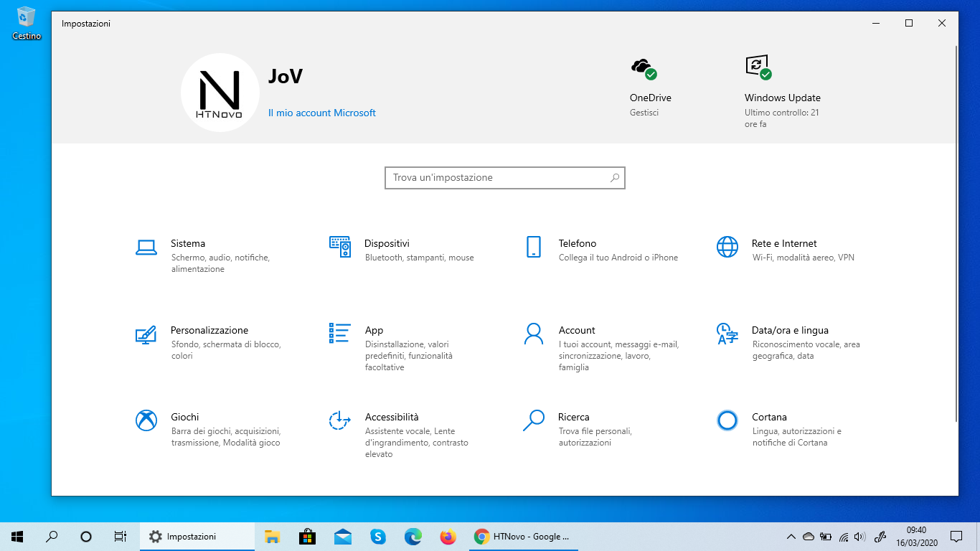Open the Account person icon

(533, 334)
